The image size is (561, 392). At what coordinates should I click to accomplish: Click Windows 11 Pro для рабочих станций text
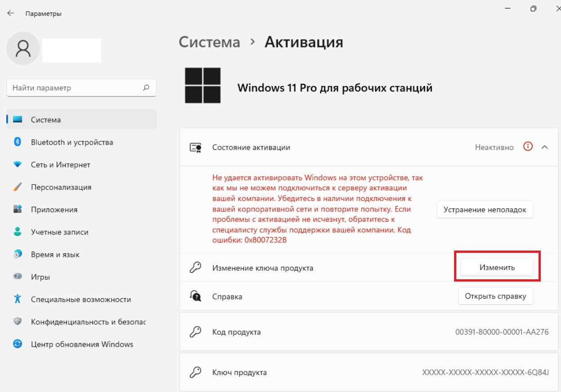[335, 88]
